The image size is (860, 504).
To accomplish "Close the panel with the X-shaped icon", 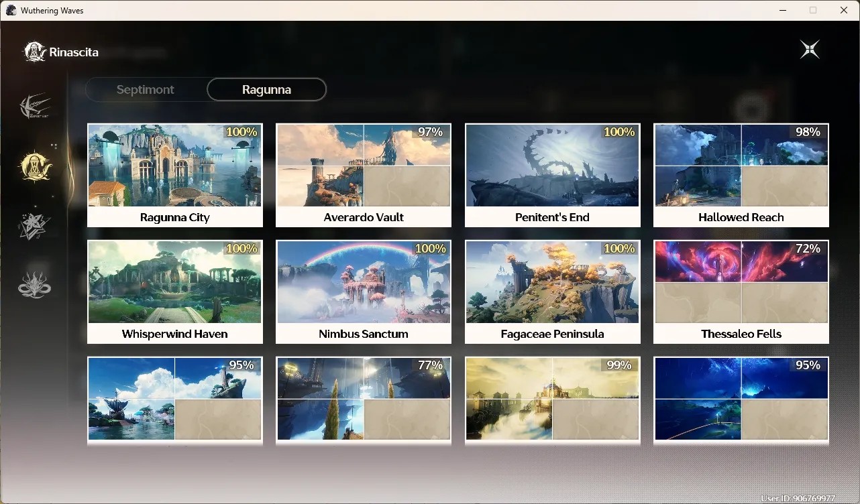I will 810,50.
